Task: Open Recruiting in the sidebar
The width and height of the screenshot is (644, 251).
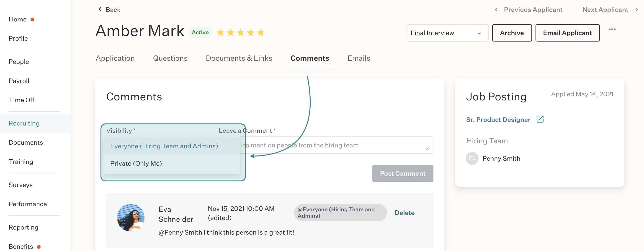Action: tap(24, 123)
